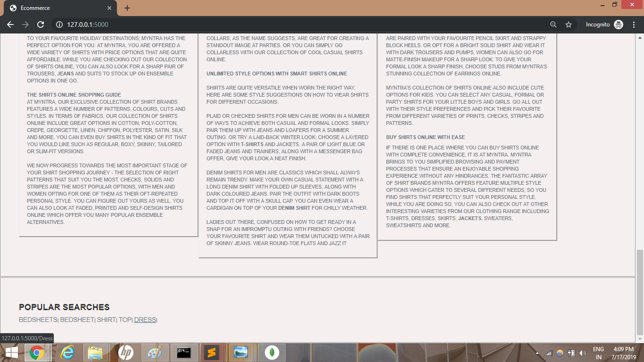The height and width of the screenshot is (362, 644).
Task: Switch to the Command Prompt window
Action: pos(184,353)
